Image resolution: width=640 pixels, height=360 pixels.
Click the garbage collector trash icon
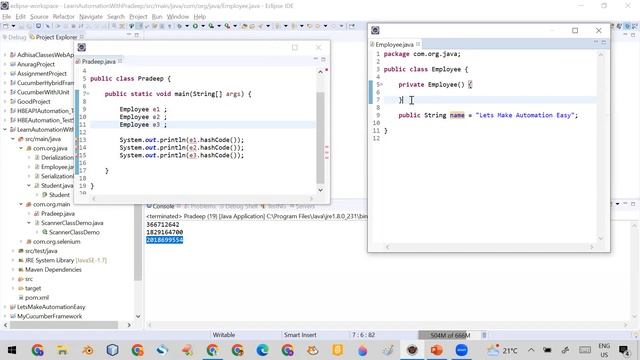point(484,335)
